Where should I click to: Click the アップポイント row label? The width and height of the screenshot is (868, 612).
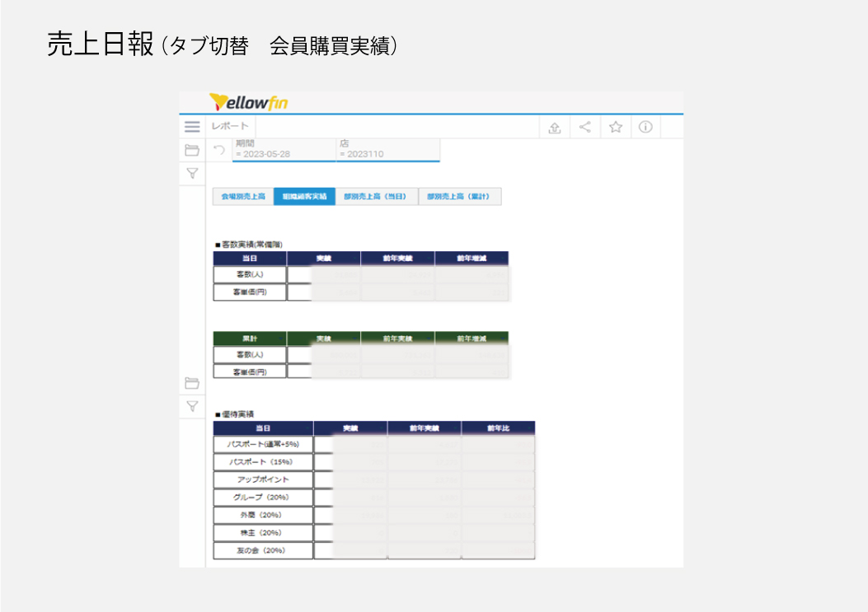point(263,479)
